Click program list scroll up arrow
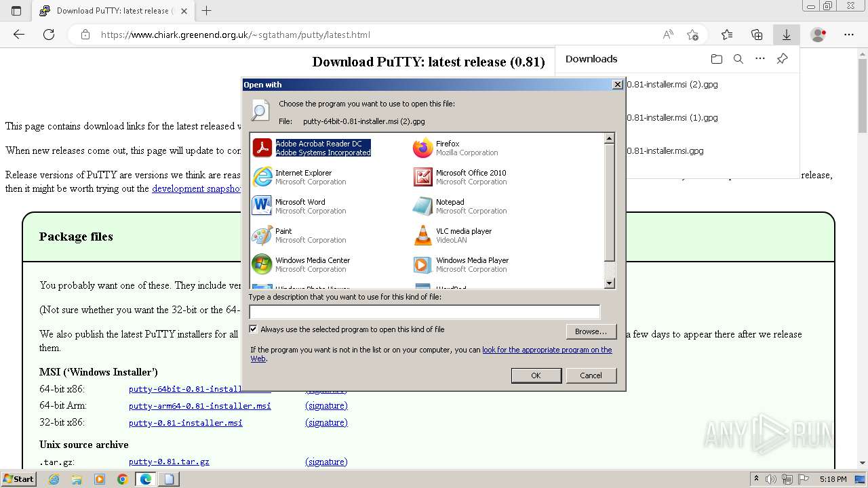The height and width of the screenshot is (488, 868). coord(609,138)
